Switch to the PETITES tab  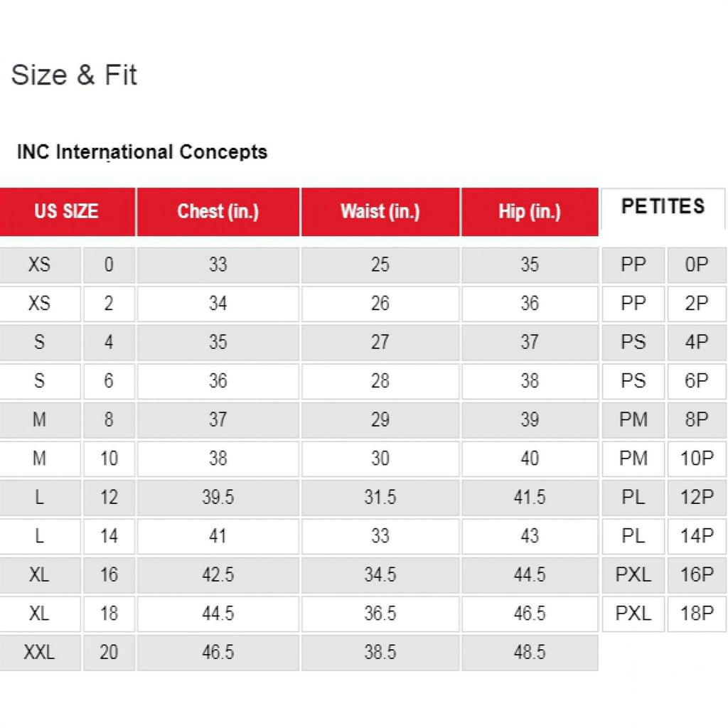(x=663, y=207)
